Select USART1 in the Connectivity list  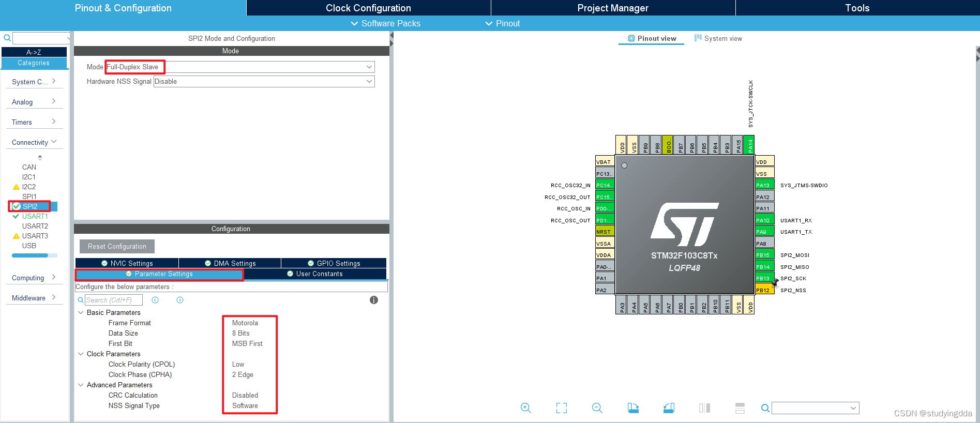[35, 216]
